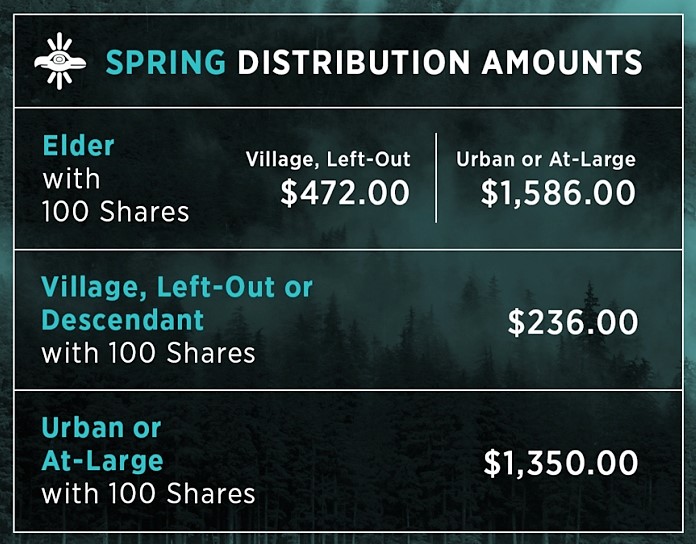Click the "Village, Left-Out or" teal heading line
This screenshot has height=544, width=696.
tap(177, 287)
